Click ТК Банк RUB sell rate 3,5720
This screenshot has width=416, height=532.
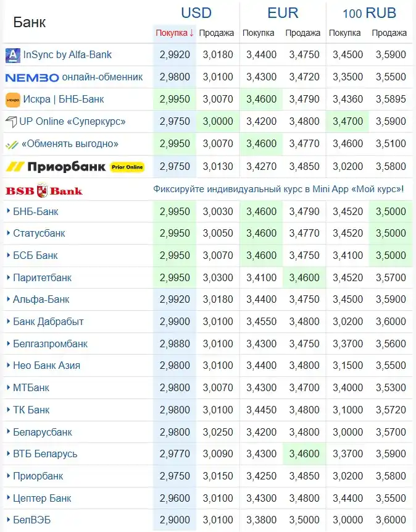coord(391,410)
